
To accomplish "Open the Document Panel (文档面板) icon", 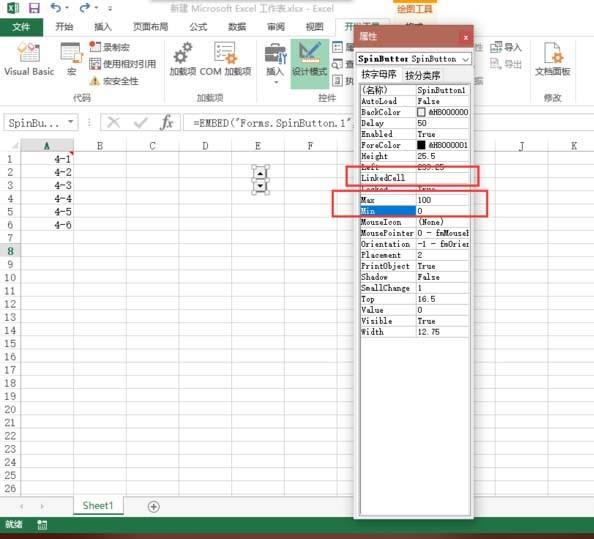I will (552, 59).
